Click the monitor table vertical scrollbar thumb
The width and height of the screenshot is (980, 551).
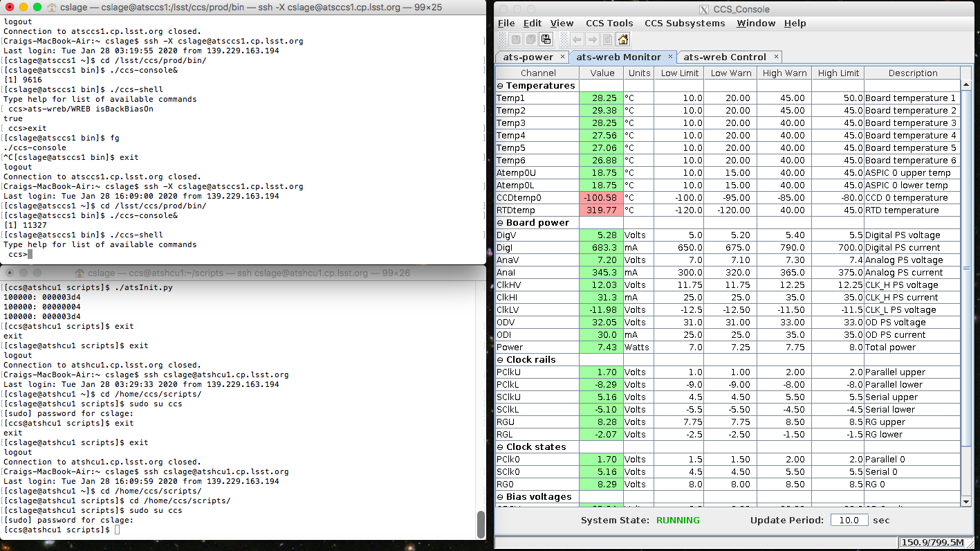[x=966, y=267]
